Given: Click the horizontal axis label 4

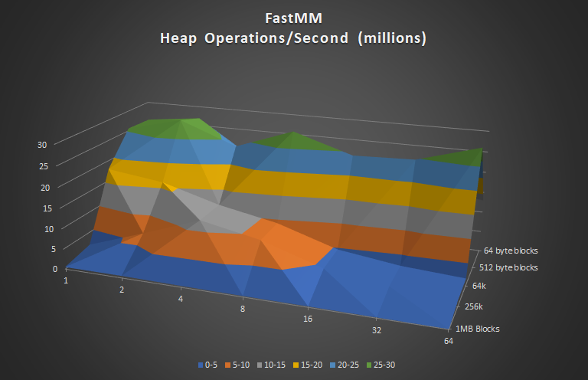Looking at the screenshot, I should [x=181, y=299].
